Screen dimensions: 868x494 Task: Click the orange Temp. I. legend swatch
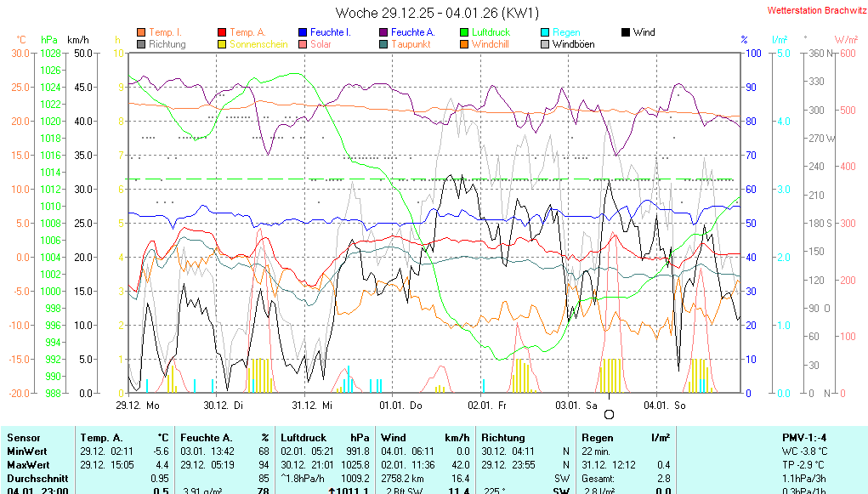(x=141, y=32)
